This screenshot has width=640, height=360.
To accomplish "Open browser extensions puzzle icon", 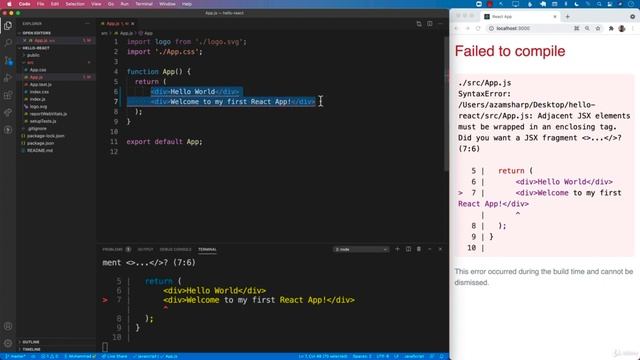I will [611, 29].
